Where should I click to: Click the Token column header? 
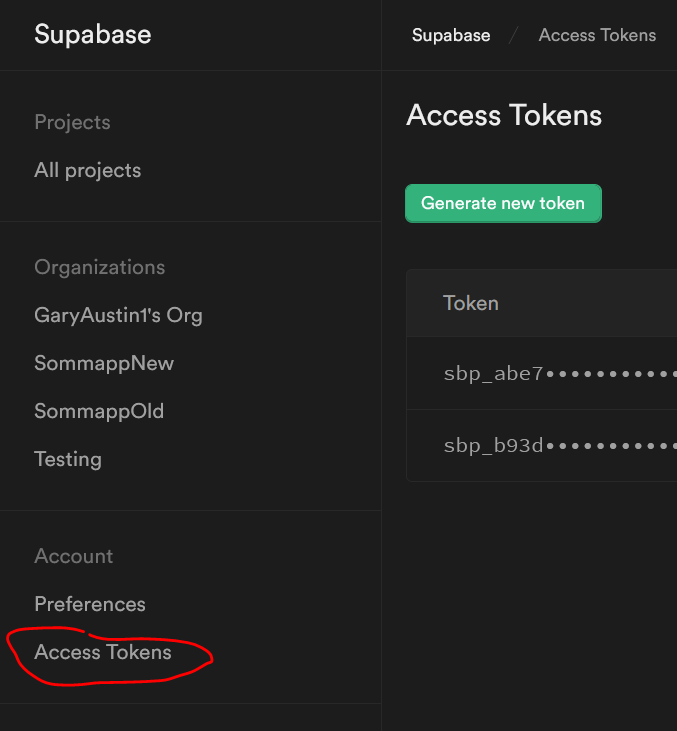[x=471, y=303]
